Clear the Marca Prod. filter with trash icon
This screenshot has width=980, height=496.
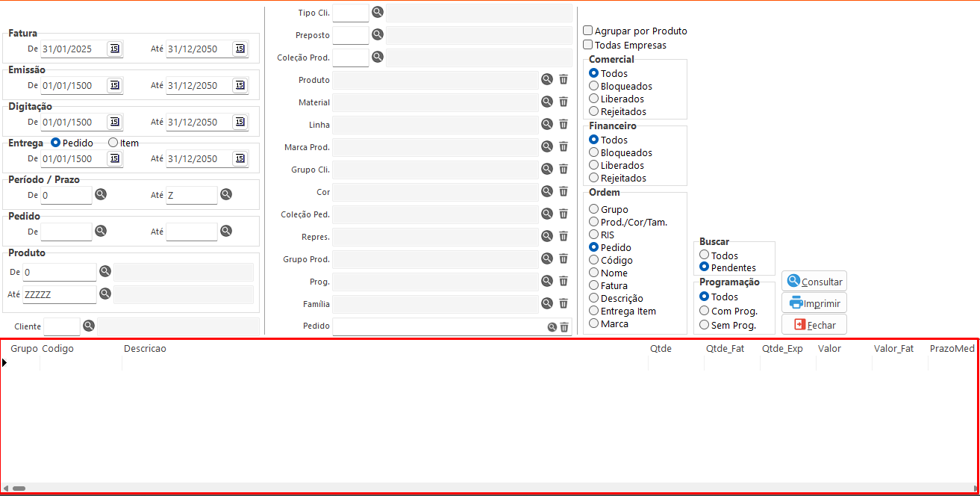564,146
